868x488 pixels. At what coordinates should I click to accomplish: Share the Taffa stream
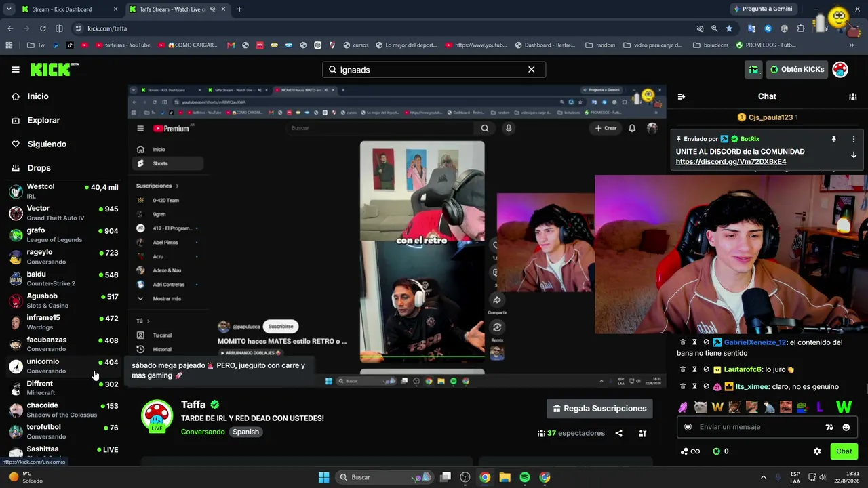(x=618, y=433)
